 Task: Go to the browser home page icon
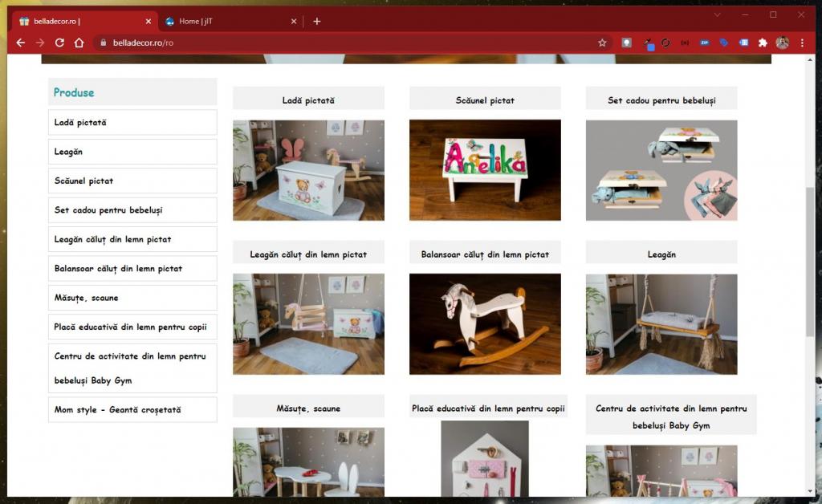[x=79, y=43]
